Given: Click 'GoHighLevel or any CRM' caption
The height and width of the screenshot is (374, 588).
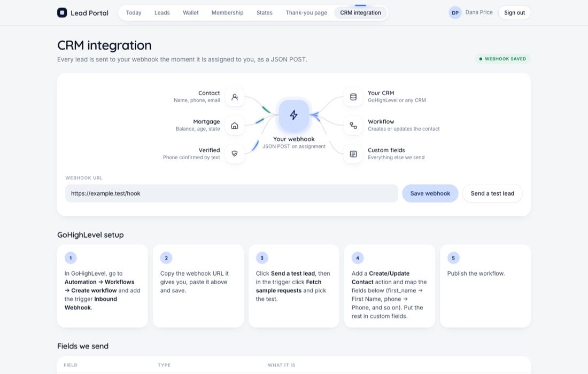Looking at the screenshot, I should 397,100.
